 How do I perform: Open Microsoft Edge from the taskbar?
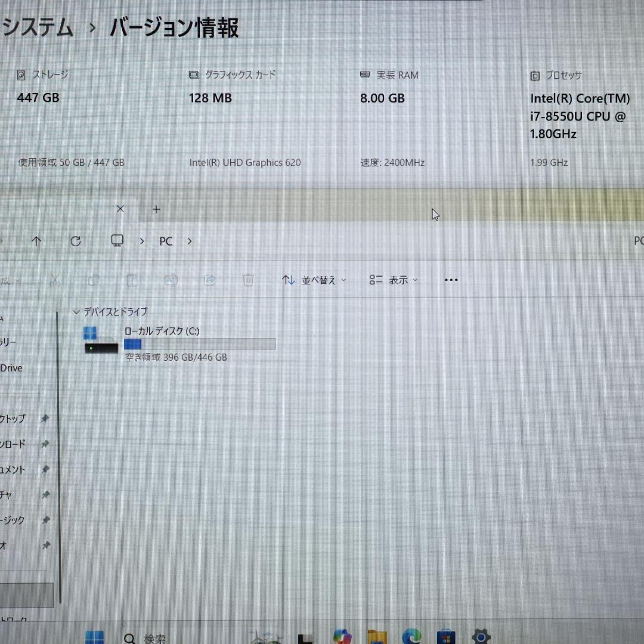(410, 636)
